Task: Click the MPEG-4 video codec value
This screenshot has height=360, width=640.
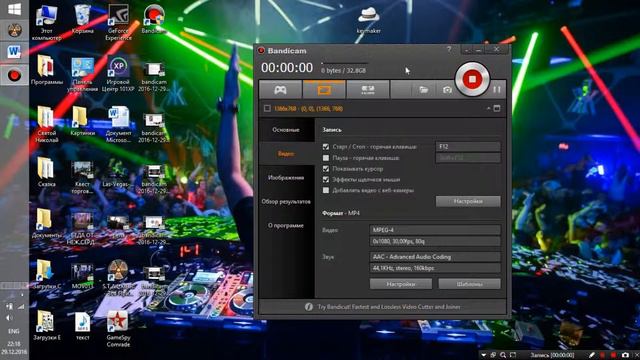Action: pyautogui.click(x=435, y=230)
